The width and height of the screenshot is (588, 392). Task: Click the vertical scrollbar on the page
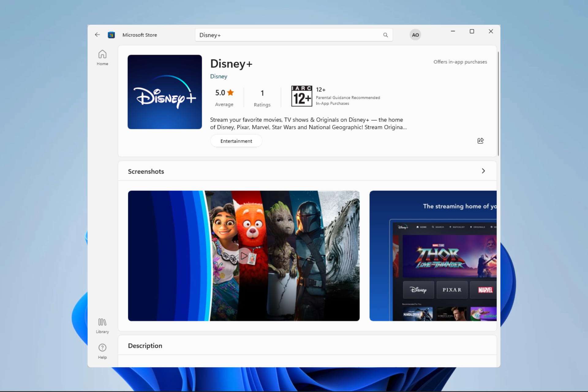pyautogui.click(x=498, y=104)
